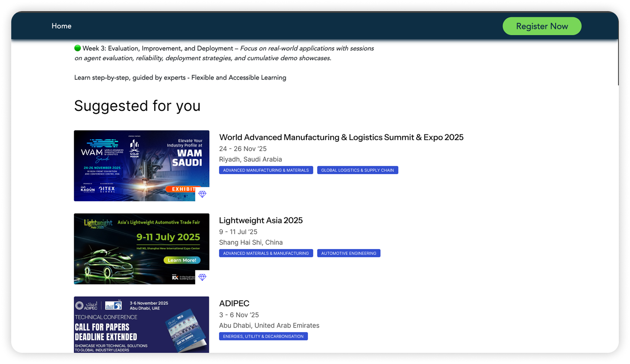This screenshot has width=630, height=364.
Task: Click the MODON logo in WAM Saudi banner
Action: tap(134, 149)
